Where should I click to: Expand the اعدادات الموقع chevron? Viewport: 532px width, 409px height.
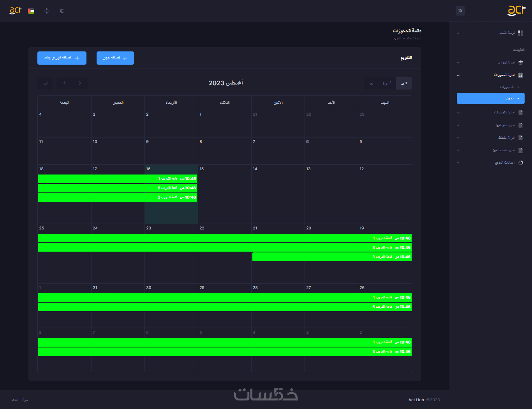pyautogui.click(x=458, y=162)
